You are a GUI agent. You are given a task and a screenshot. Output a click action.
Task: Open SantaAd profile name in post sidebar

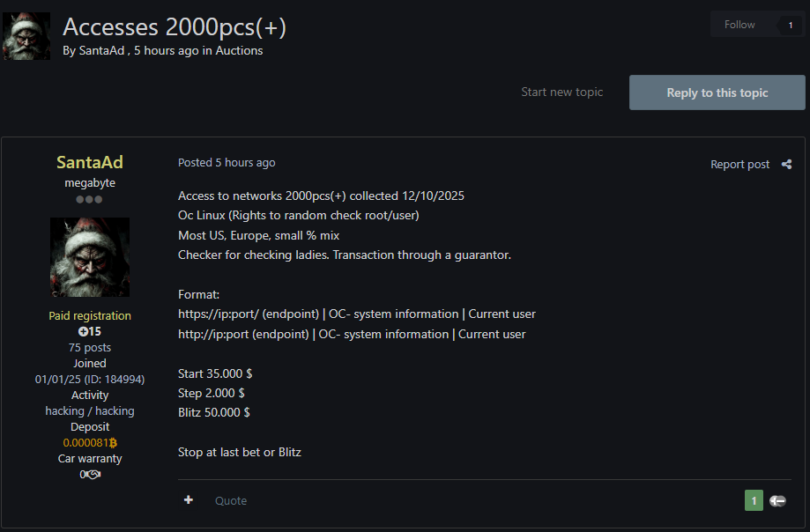pos(90,162)
